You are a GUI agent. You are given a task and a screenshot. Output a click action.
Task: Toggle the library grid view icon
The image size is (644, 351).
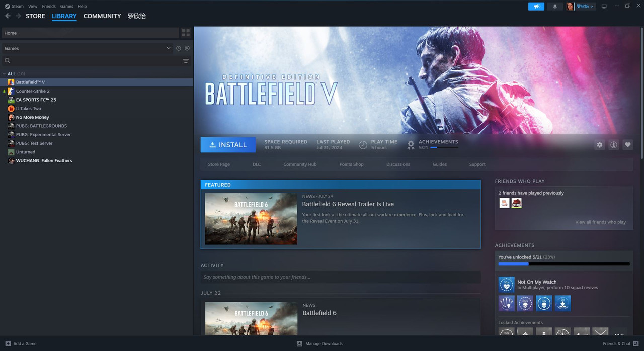click(186, 33)
